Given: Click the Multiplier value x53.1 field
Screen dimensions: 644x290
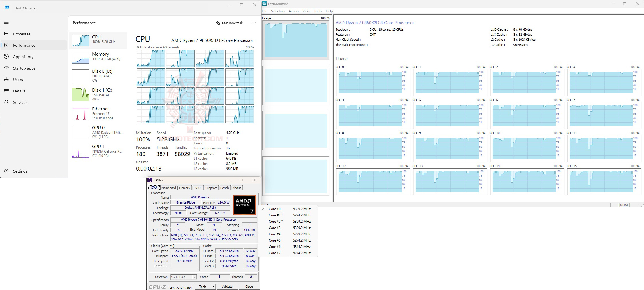Looking at the screenshot, I should click(x=184, y=256).
